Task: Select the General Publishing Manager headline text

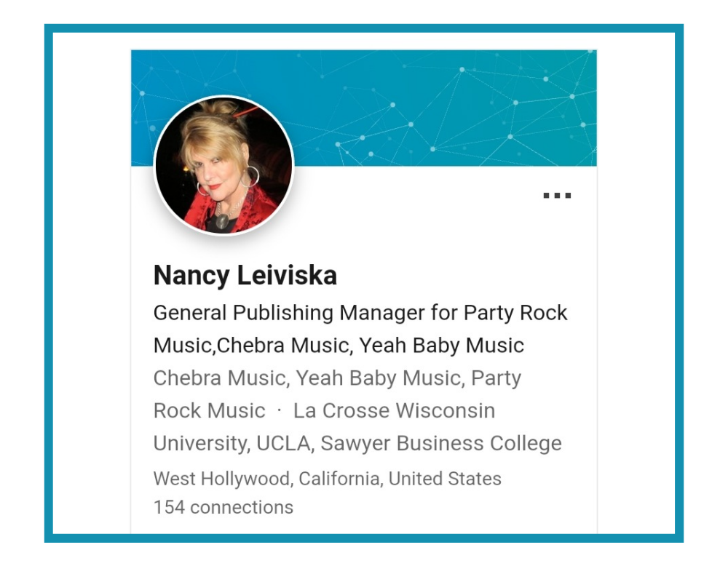Action: (x=360, y=329)
